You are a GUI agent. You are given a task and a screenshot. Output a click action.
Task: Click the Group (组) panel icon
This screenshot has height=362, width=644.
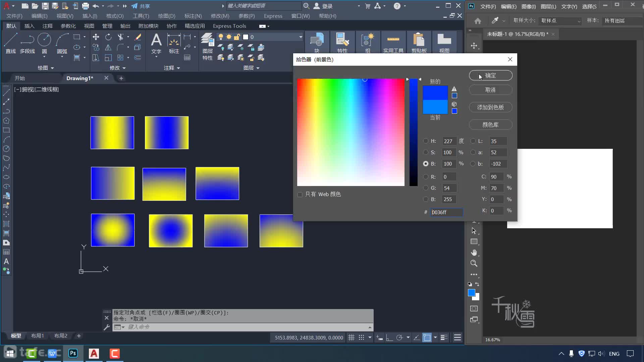(368, 43)
